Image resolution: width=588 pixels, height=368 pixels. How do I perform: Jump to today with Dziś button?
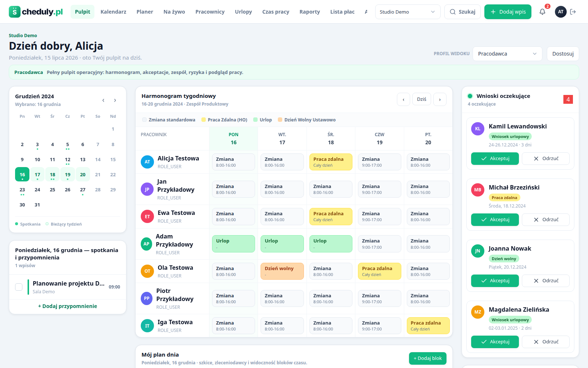[422, 99]
